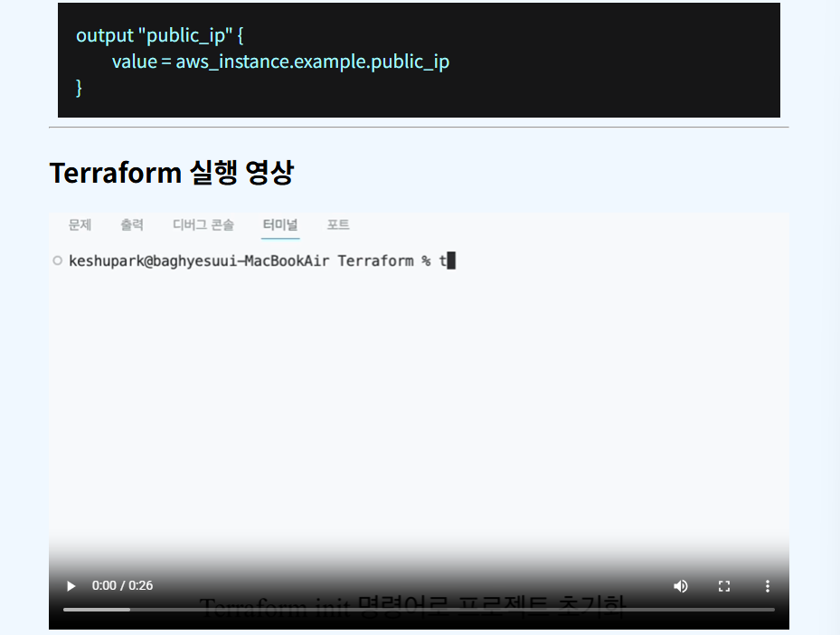840x635 pixels.
Task: Click the buffered start of the progress bar
Action: [x=96, y=610]
